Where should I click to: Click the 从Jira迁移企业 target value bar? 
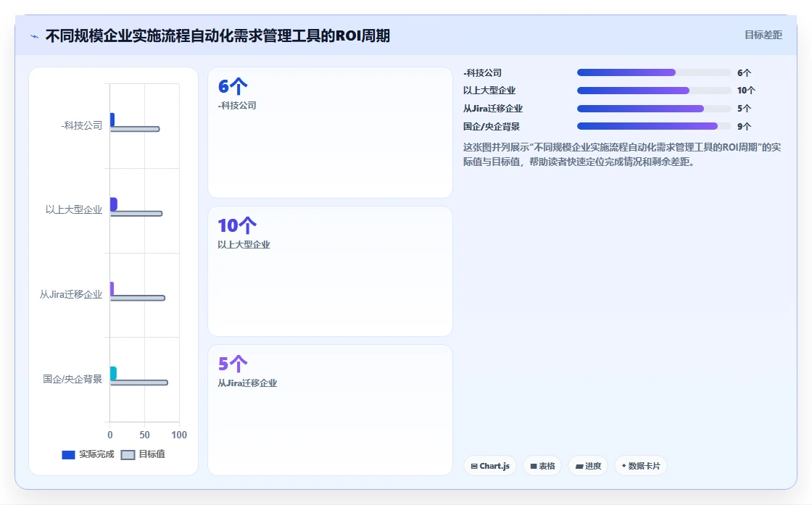click(x=138, y=298)
